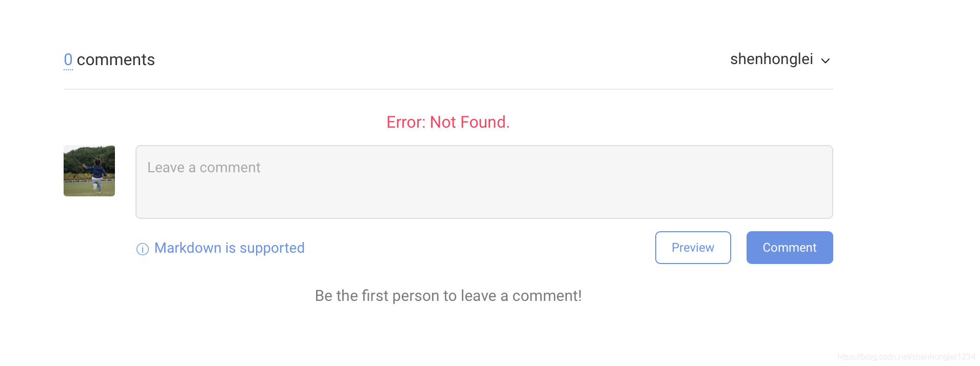980x366 pixels.
Task: Click the user avatar photo
Action: coord(89,171)
